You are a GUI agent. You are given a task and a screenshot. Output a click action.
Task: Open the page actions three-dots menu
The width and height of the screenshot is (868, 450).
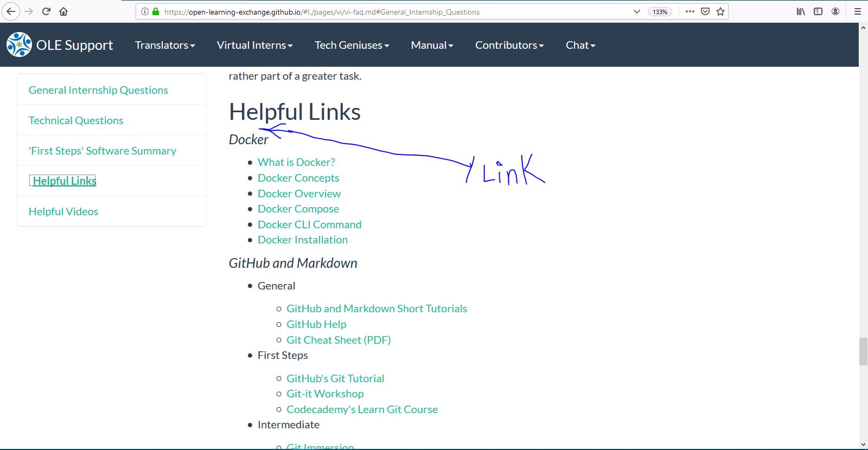coord(690,11)
